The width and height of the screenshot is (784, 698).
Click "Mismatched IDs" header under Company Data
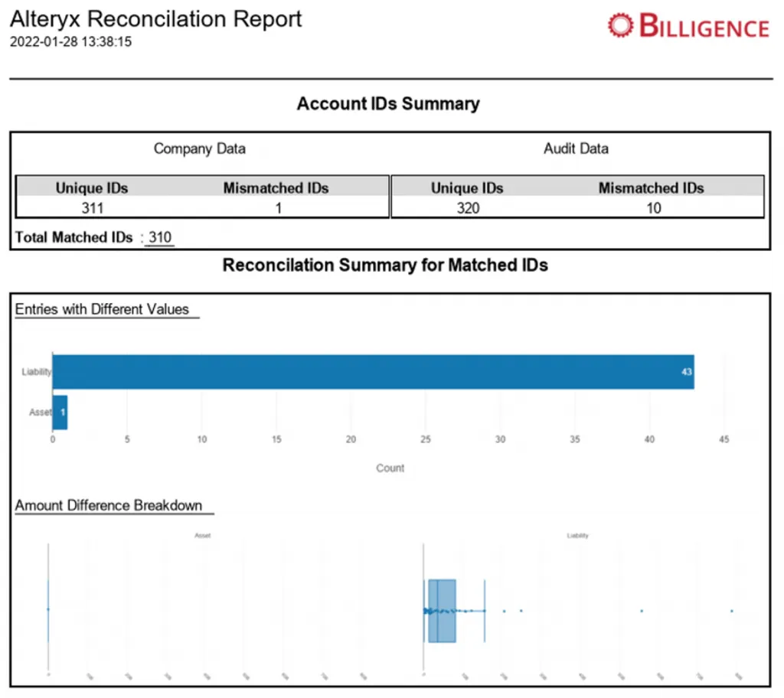click(276, 188)
